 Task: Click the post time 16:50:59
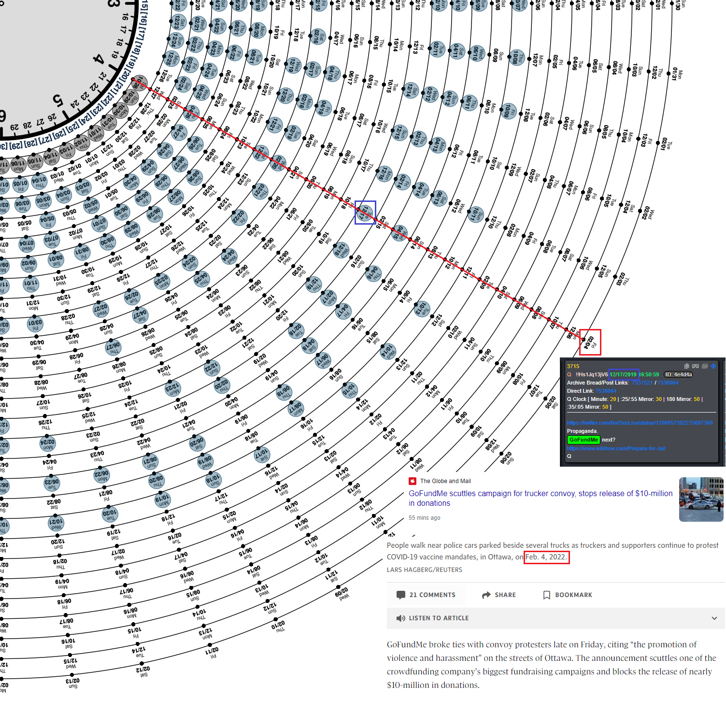pos(649,374)
